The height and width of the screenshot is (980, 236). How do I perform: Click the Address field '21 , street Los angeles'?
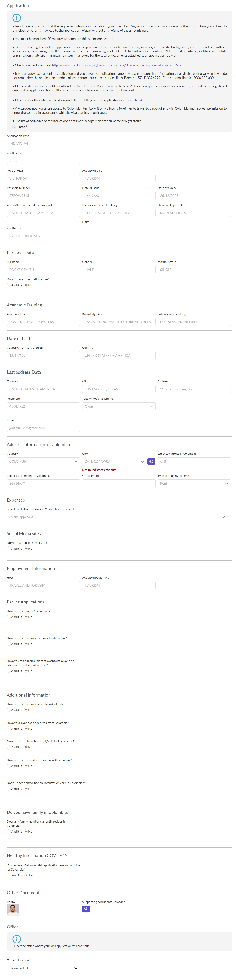194,389
